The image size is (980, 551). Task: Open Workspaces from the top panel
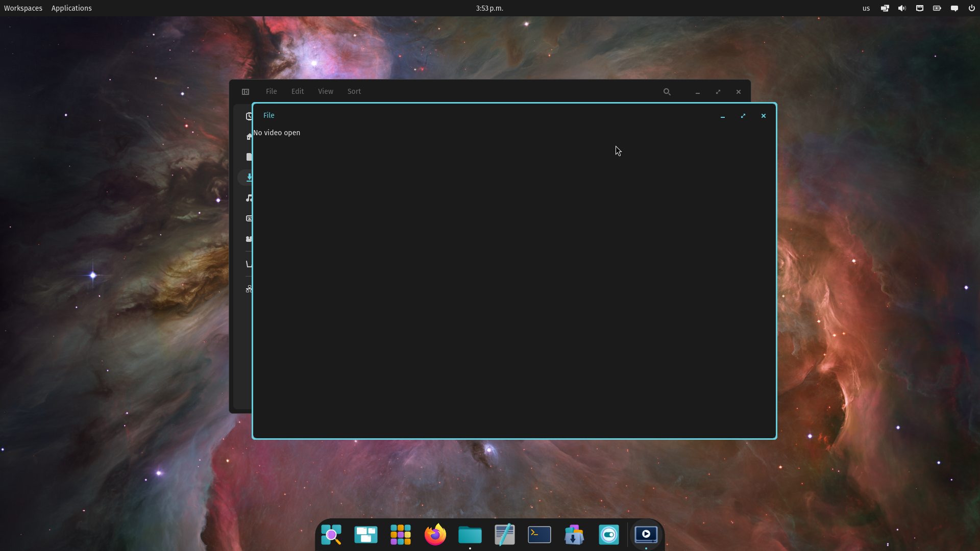pyautogui.click(x=23, y=8)
